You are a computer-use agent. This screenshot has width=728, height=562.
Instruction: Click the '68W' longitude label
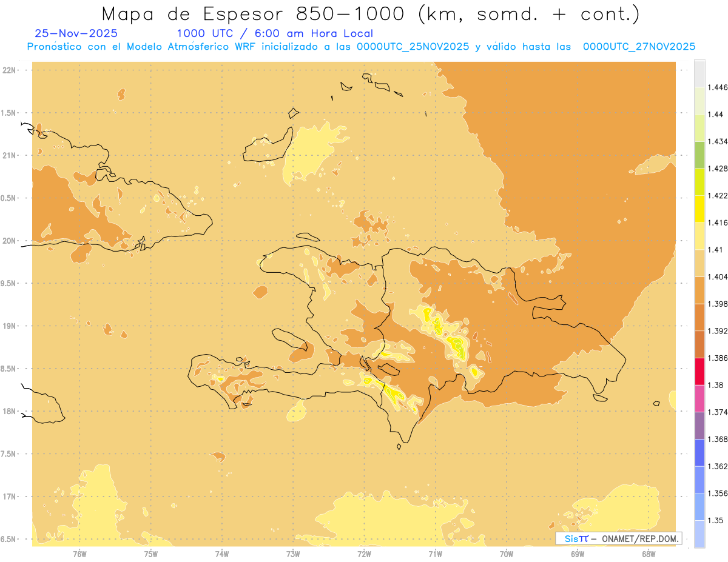tap(649, 554)
